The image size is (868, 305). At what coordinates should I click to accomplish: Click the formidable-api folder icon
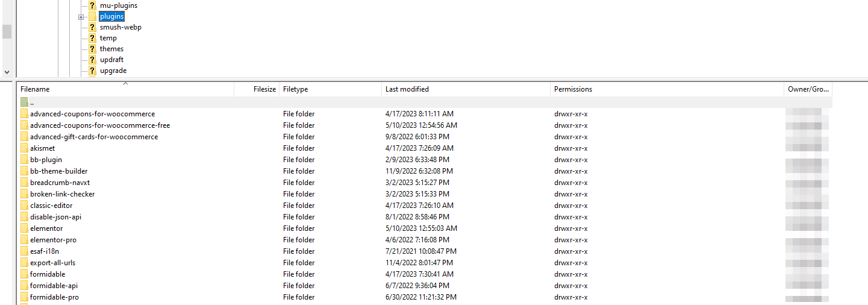coord(24,286)
